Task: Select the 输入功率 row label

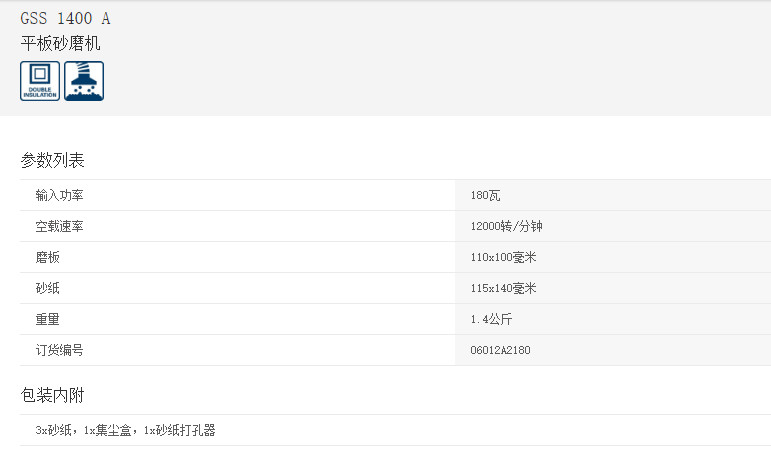Action: point(59,196)
